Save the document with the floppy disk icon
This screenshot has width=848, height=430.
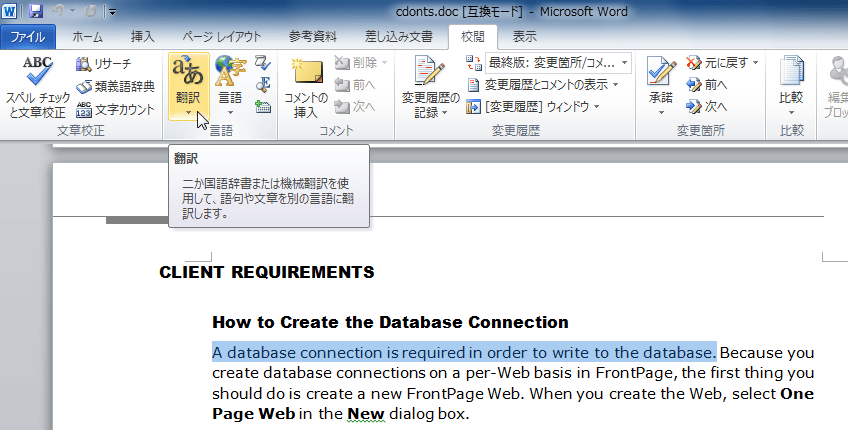pyautogui.click(x=36, y=11)
